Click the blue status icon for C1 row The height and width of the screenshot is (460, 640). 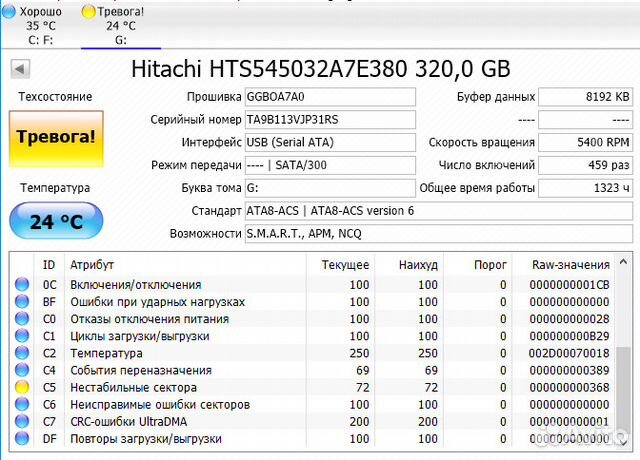(x=22, y=336)
